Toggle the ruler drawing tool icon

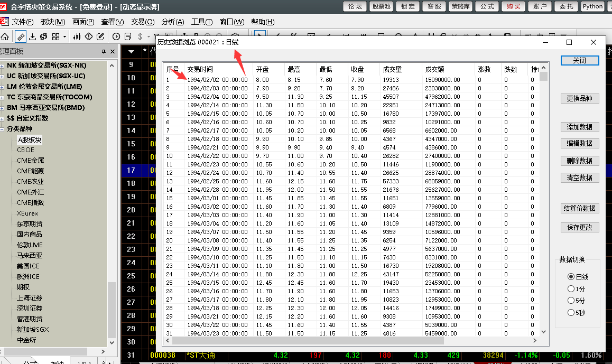tap(20, 36)
